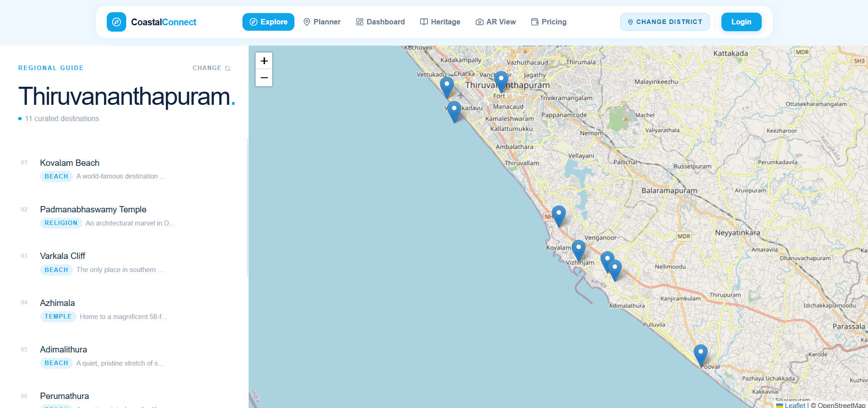
Task: Click the Heritage book icon
Action: pos(423,22)
